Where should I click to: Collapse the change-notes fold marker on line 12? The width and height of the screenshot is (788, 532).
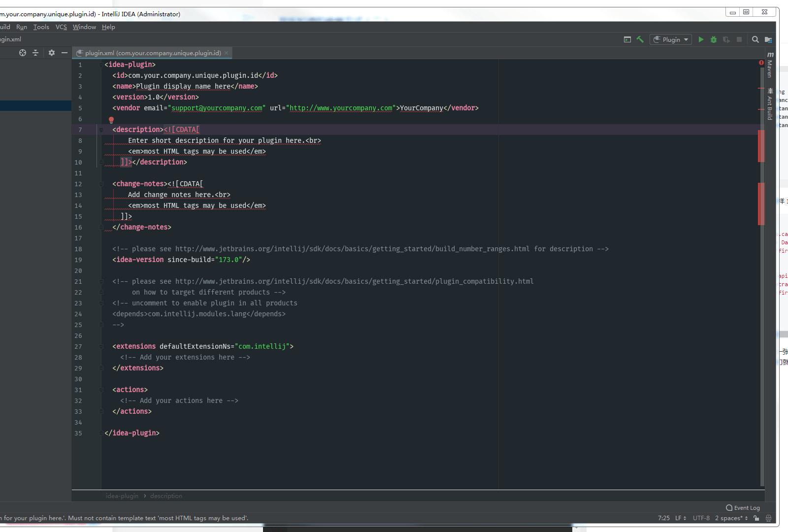point(101,184)
